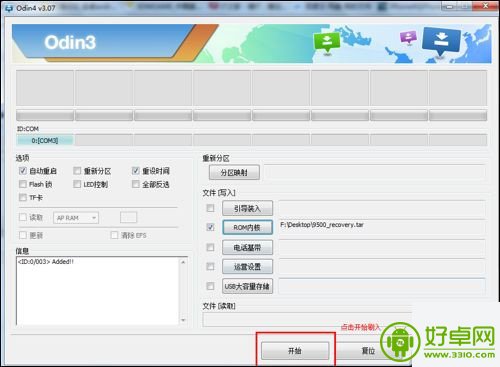Tick the checkbox beside 引导装入

(210, 208)
